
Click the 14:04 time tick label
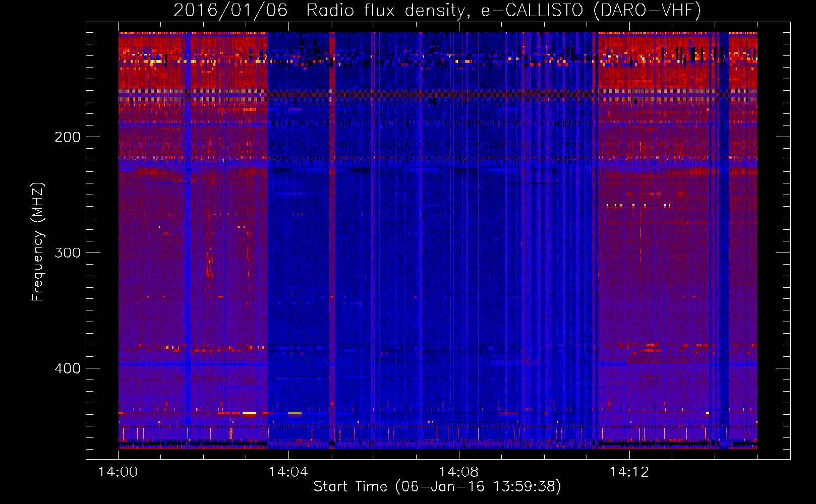(288, 472)
